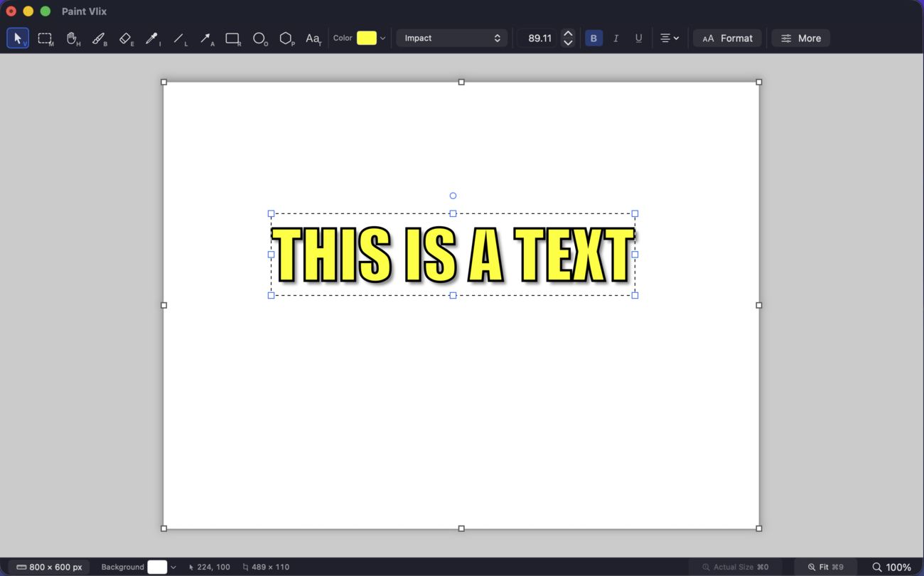Click the canvas top-right corner handle

(x=758, y=82)
